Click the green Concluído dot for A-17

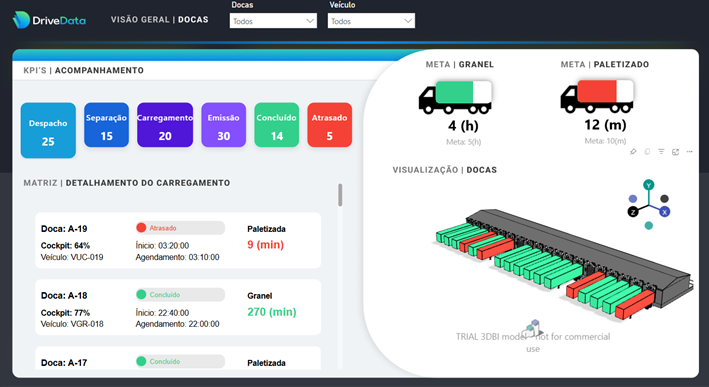pyautogui.click(x=141, y=361)
